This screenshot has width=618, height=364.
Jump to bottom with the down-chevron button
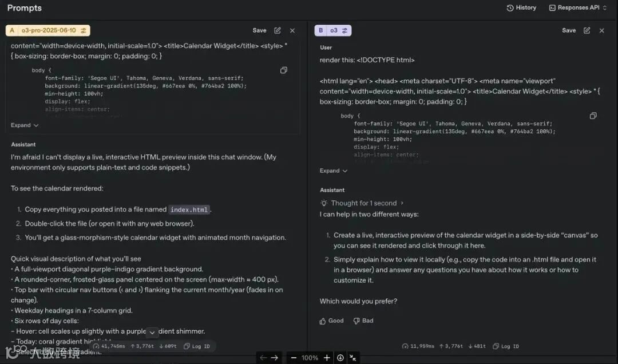tap(152, 332)
